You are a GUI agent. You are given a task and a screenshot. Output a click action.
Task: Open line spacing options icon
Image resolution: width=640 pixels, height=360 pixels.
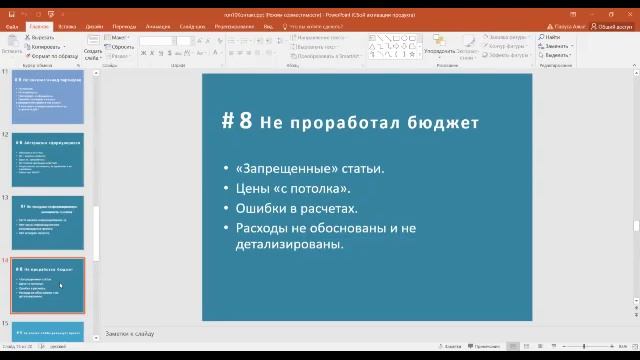280,41
